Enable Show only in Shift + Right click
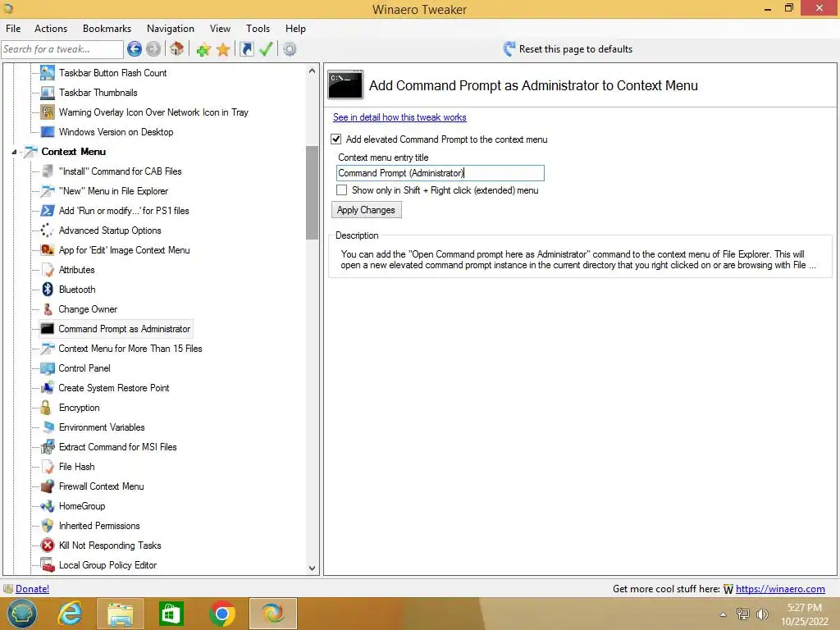 tap(341, 190)
